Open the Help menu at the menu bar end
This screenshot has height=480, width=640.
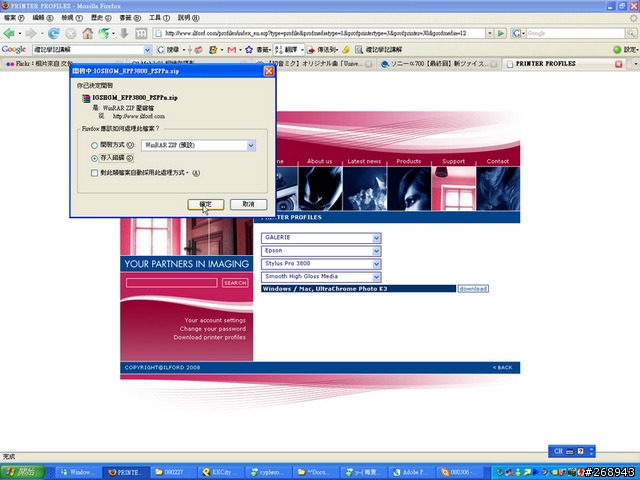coord(188,18)
